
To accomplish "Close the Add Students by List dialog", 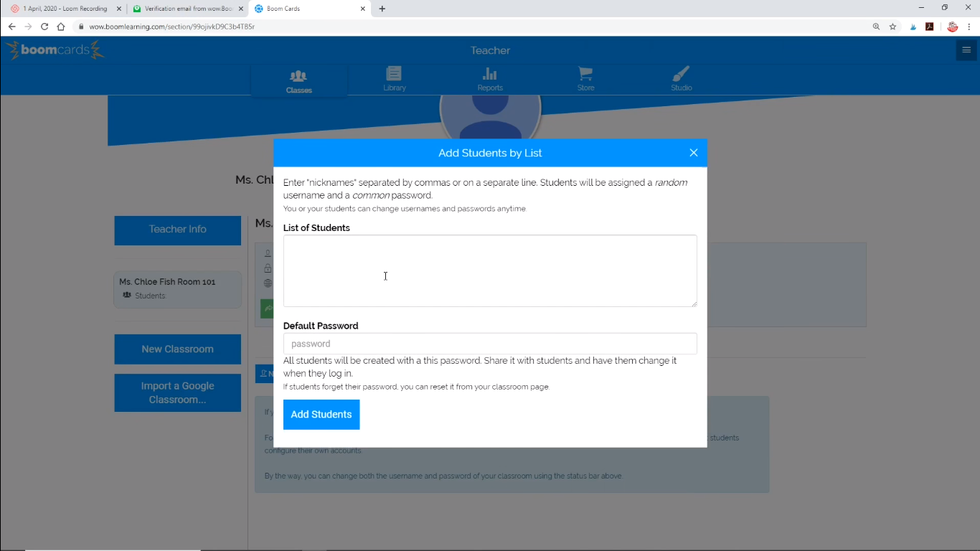I will click(693, 153).
